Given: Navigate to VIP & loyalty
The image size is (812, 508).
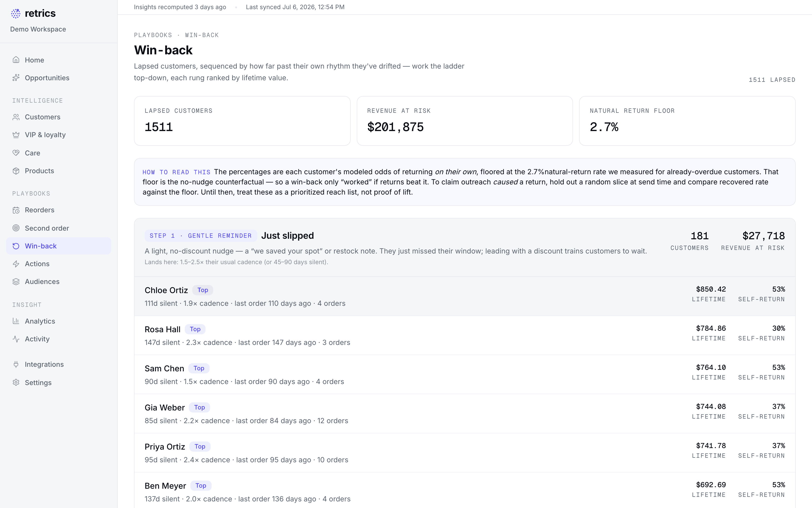Looking at the screenshot, I should (x=58, y=135).
